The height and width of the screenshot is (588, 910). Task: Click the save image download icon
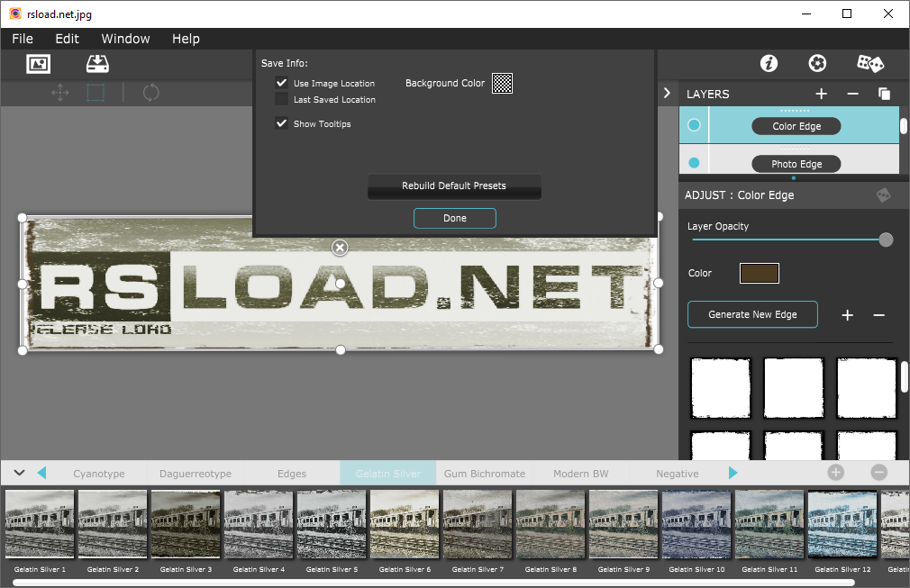coord(97,64)
